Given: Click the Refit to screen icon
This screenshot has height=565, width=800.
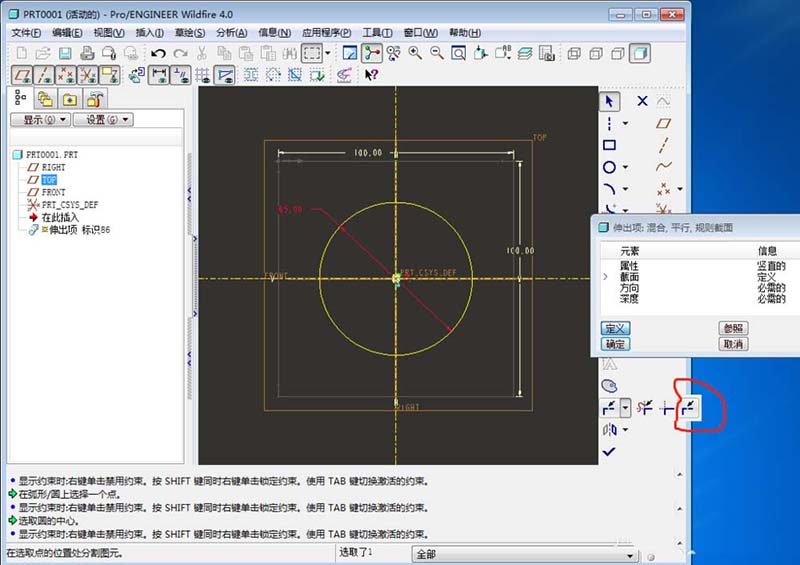Looking at the screenshot, I should 458,53.
